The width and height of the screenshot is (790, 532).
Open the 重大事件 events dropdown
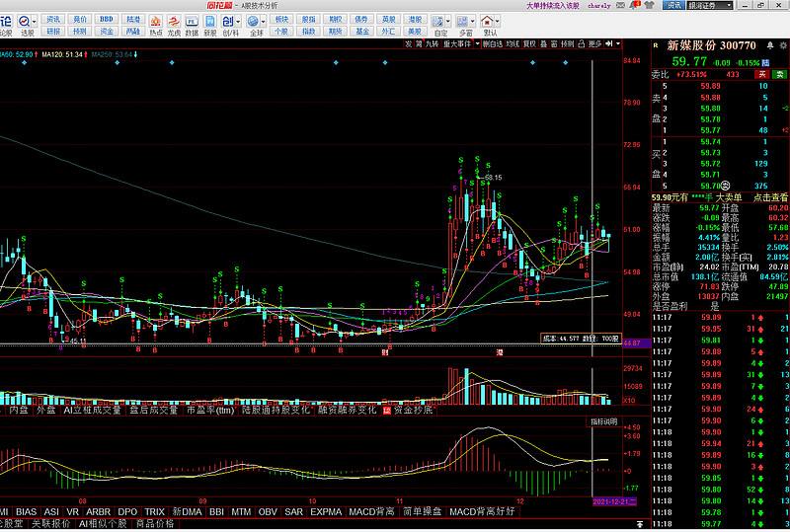(x=460, y=44)
